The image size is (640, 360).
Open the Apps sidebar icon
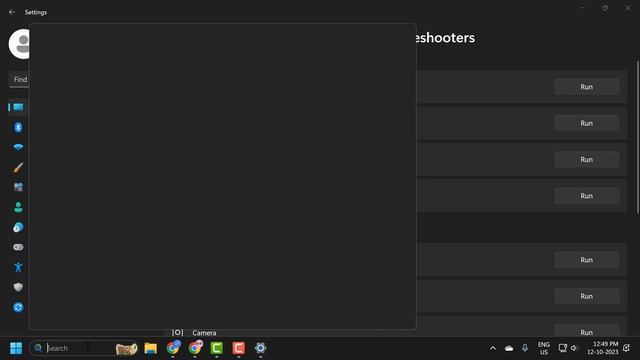pyautogui.click(x=18, y=187)
